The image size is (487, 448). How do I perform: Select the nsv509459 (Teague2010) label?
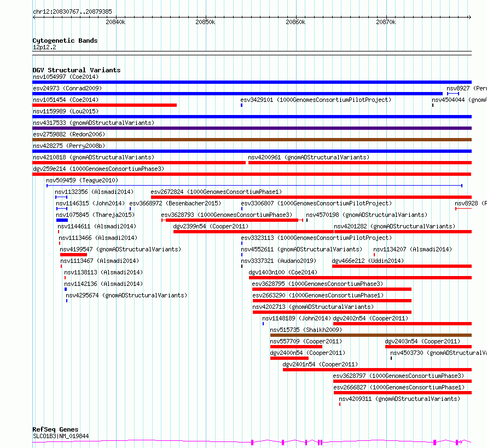pyautogui.click(x=82, y=180)
